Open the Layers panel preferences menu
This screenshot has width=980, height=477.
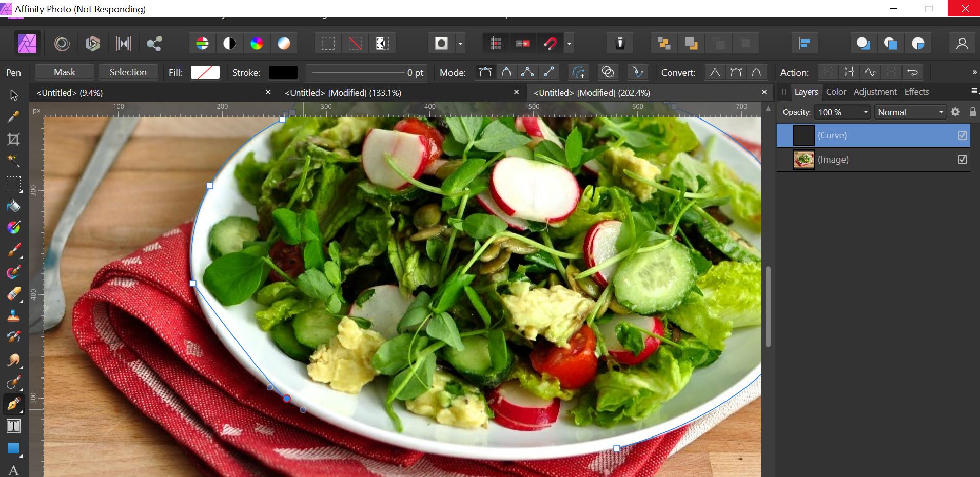(x=974, y=91)
